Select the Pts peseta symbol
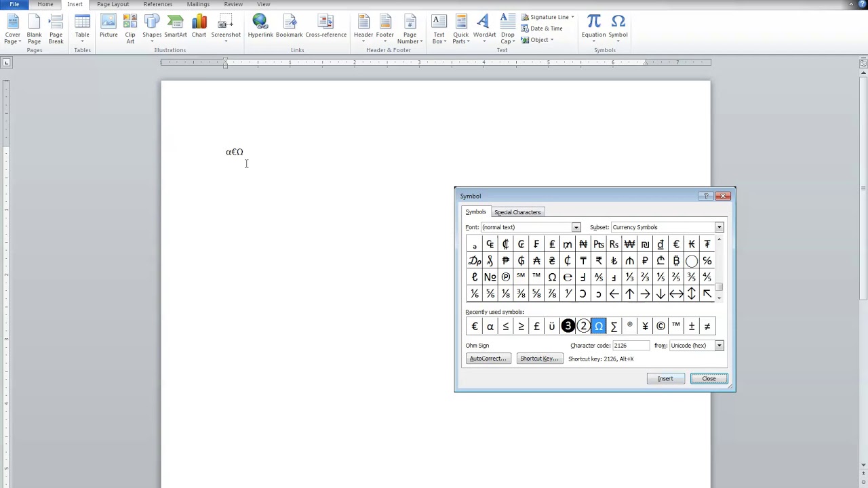Image resolution: width=868 pixels, height=488 pixels. pyautogui.click(x=599, y=244)
